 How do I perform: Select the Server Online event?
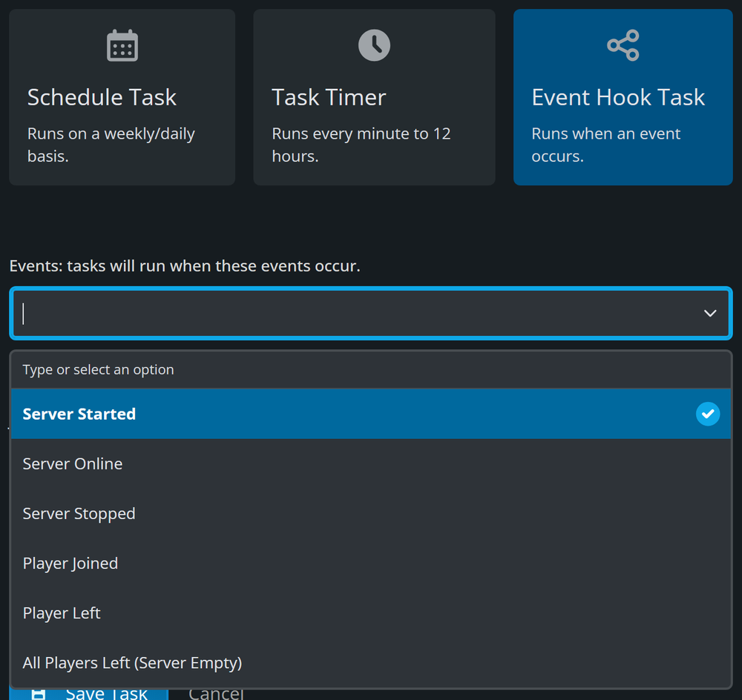coord(371,463)
